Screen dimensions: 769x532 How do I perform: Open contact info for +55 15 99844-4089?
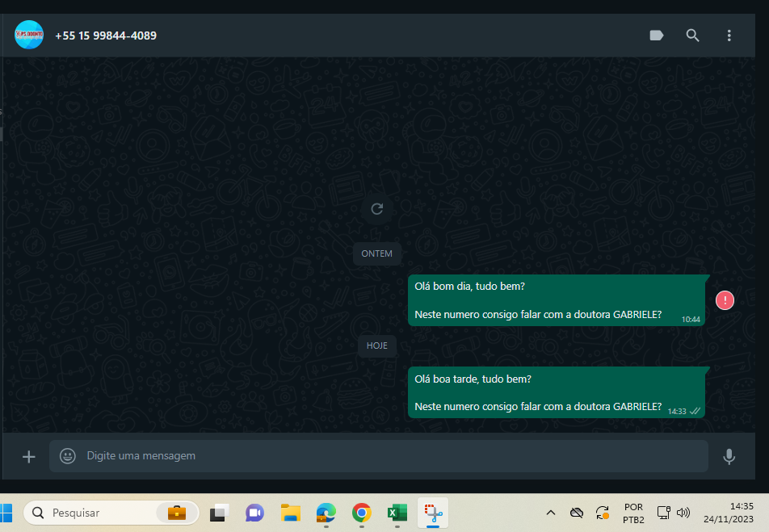[106, 36]
